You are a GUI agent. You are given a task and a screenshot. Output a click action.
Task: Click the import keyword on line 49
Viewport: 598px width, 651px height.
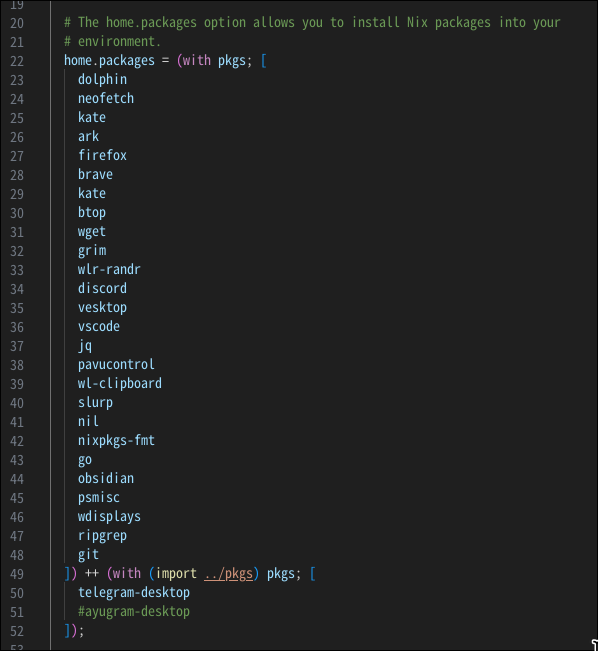[176, 574]
